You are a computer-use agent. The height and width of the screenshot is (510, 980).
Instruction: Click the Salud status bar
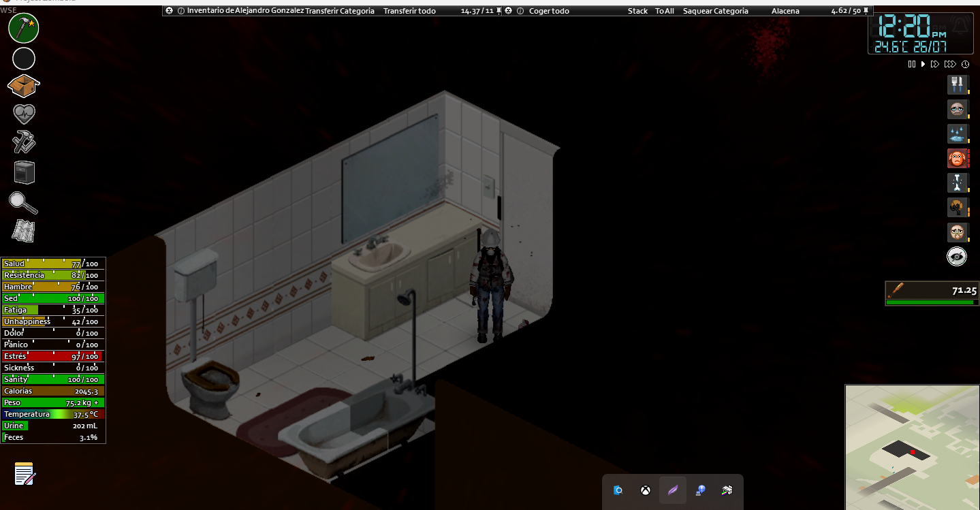53,264
